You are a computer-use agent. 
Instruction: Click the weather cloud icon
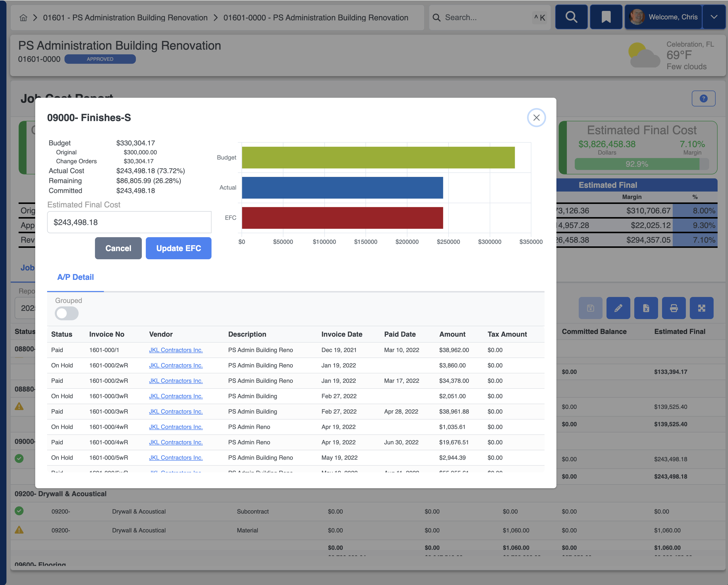tap(644, 55)
